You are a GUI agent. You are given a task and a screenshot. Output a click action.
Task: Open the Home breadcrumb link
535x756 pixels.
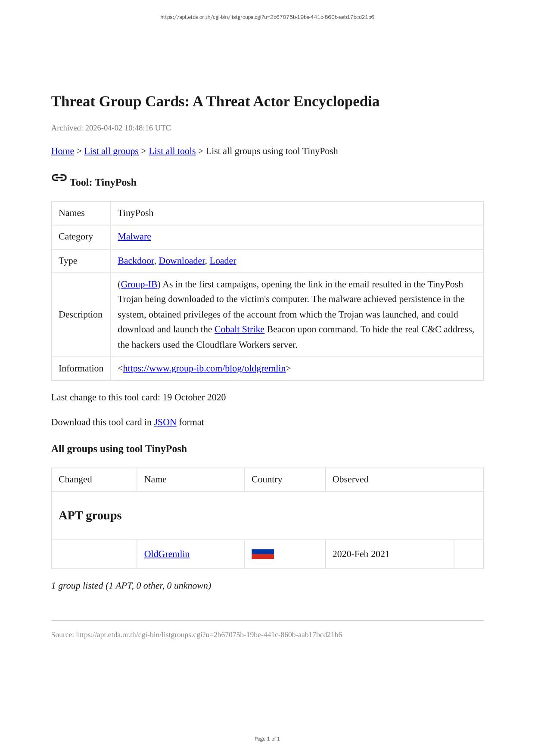coord(62,151)
